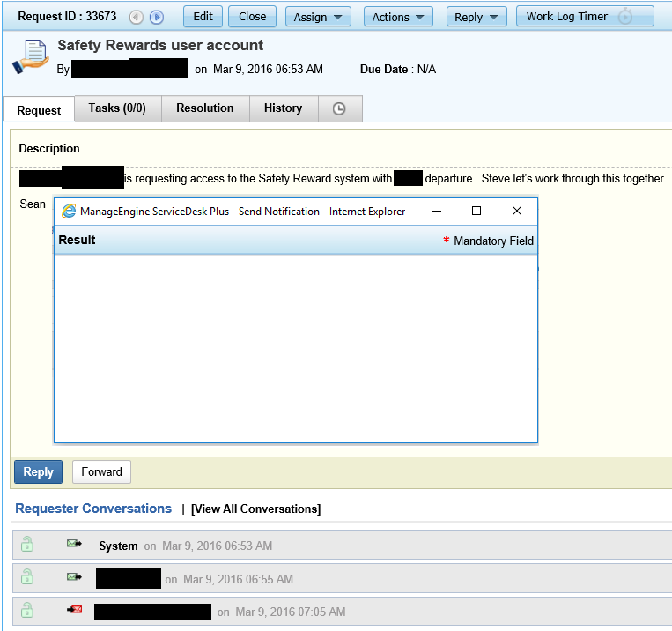Switch to the Request tab
This screenshot has height=631, width=672.
tap(39, 110)
